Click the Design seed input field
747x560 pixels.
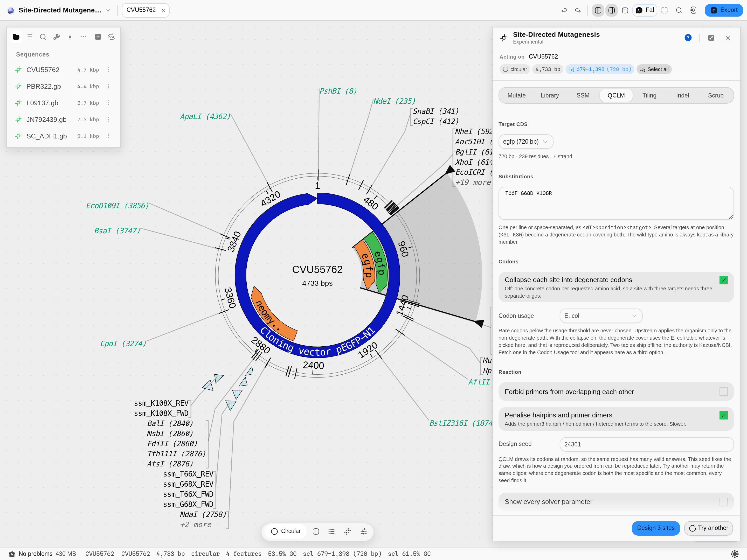646,444
